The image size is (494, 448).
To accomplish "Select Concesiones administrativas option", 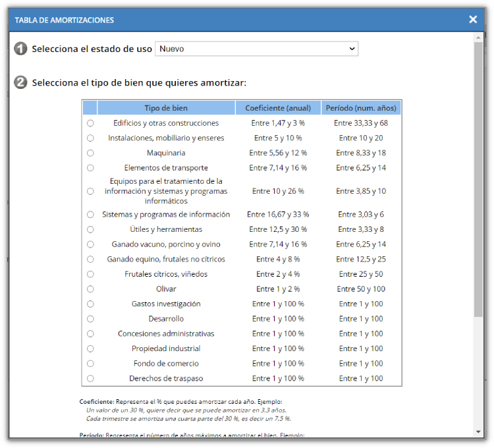I will 90,334.
